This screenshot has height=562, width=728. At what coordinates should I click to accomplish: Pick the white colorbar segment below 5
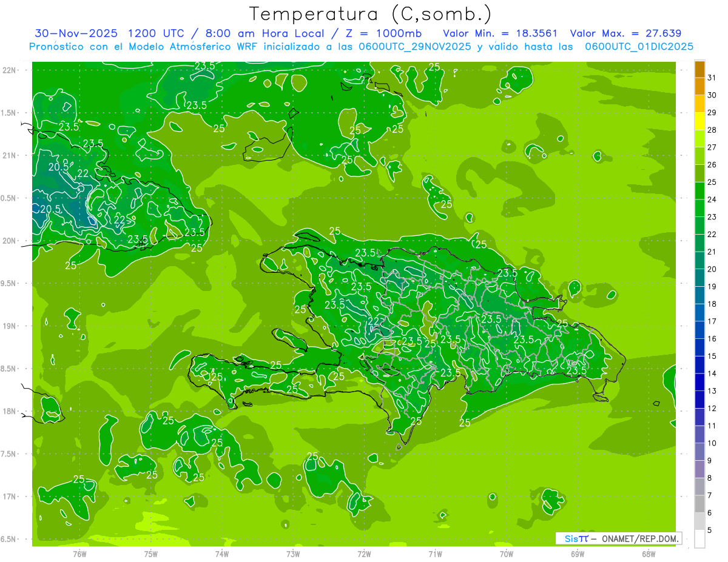tap(699, 539)
